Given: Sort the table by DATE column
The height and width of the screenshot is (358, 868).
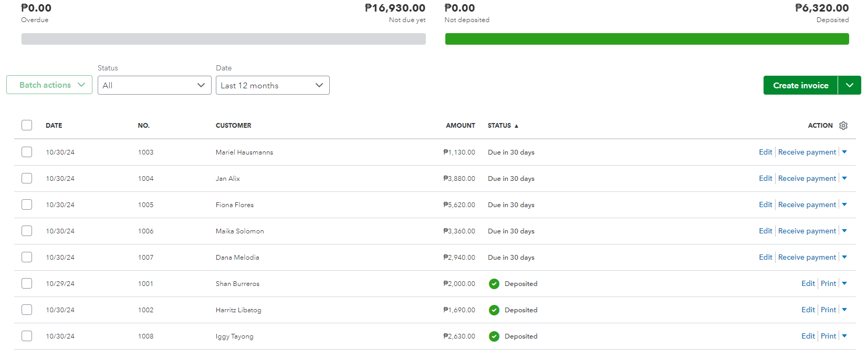Looking at the screenshot, I should (x=54, y=126).
